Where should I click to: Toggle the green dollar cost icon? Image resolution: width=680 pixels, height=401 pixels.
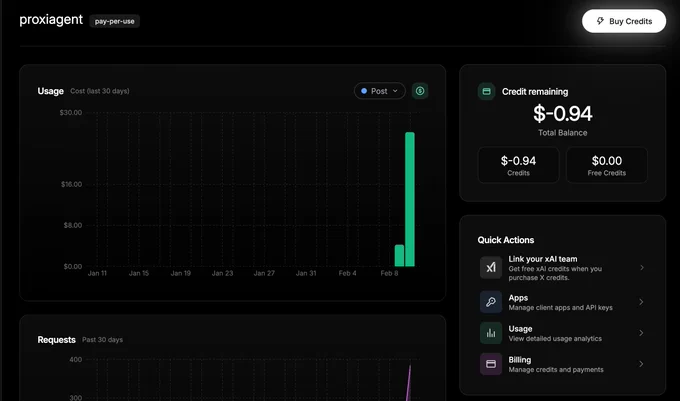[x=420, y=91]
